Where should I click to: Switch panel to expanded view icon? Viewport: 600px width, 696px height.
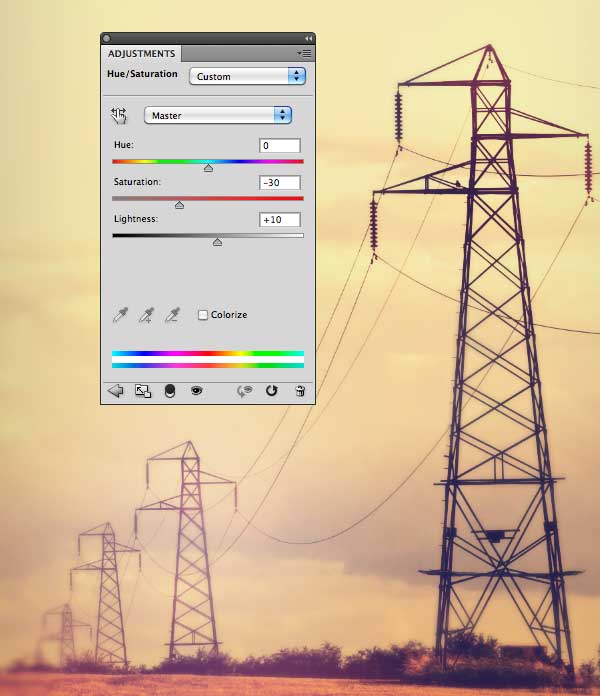pos(143,391)
